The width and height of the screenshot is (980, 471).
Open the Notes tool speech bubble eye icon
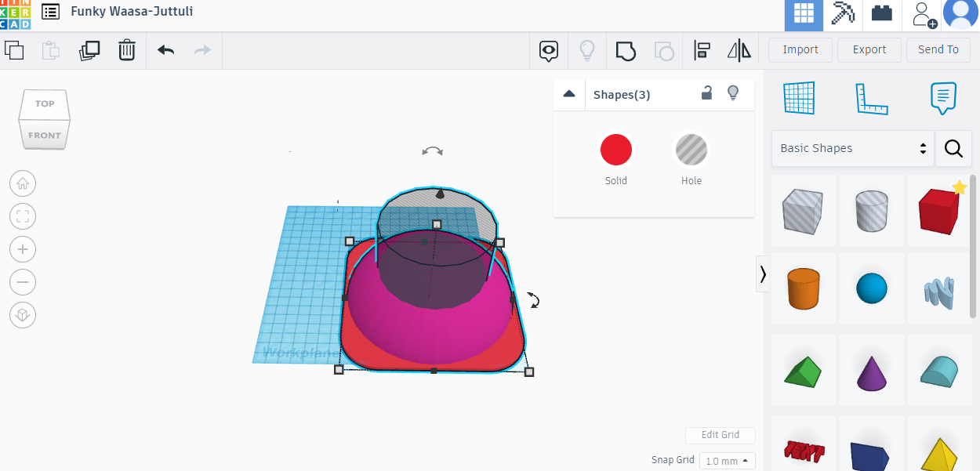pyautogui.click(x=549, y=52)
